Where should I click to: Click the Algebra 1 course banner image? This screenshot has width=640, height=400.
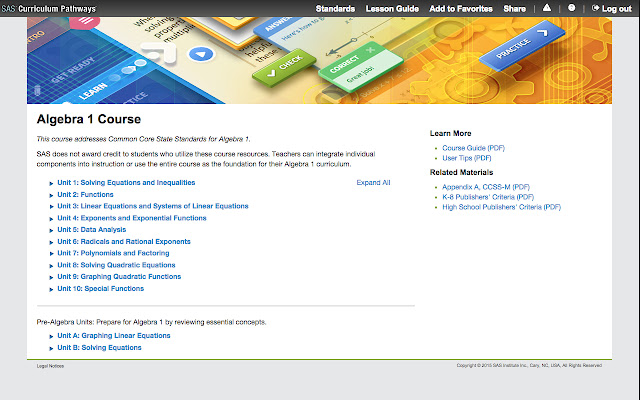click(x=319, y=60)
